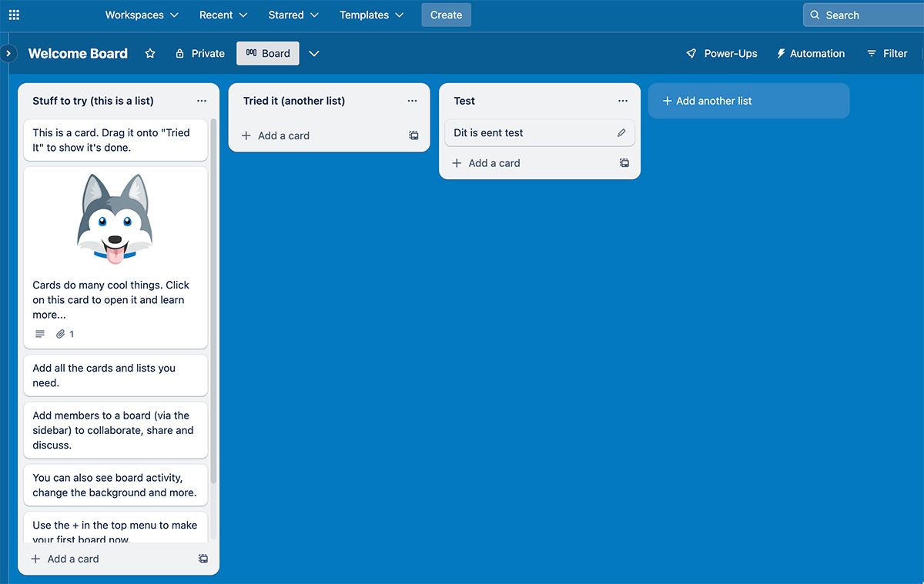The image size is (924, 584).
Task: Click the Create button
Action: pos(446,15)
